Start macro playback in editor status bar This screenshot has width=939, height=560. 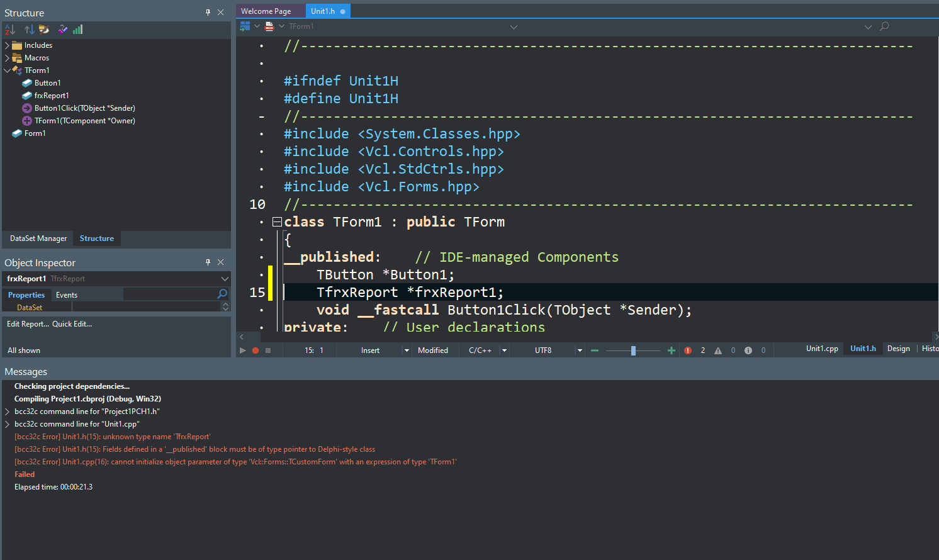pos(243,350)
